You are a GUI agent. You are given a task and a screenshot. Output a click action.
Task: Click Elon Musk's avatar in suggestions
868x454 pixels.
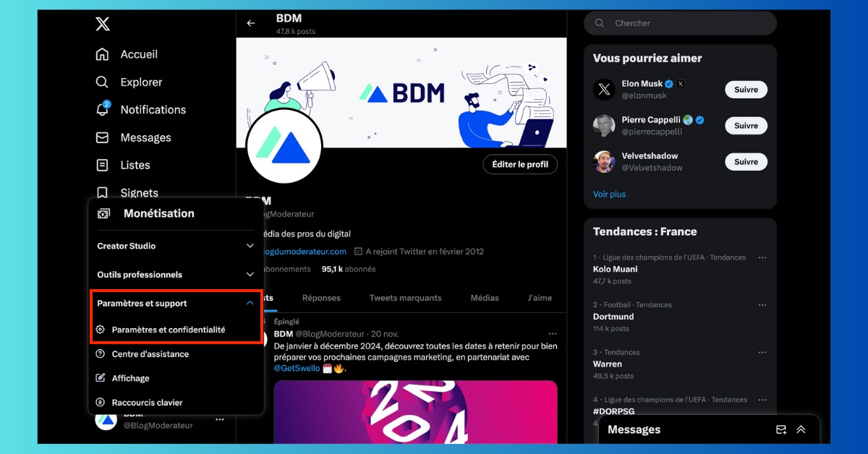[x=604, y=90]
